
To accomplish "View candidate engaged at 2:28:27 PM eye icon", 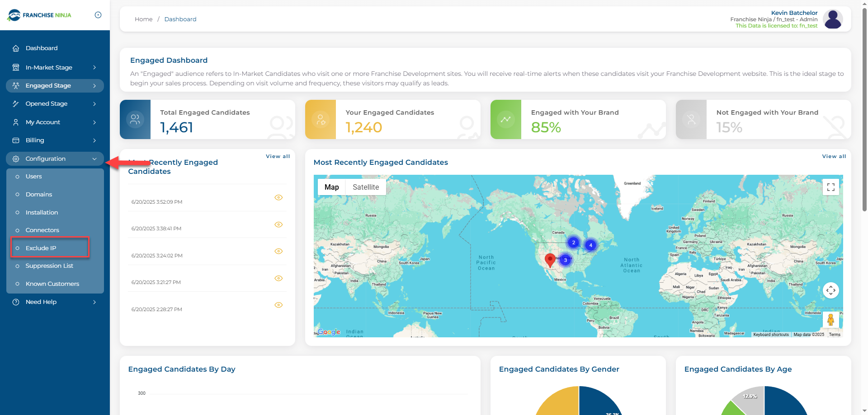I will point(278,305).
